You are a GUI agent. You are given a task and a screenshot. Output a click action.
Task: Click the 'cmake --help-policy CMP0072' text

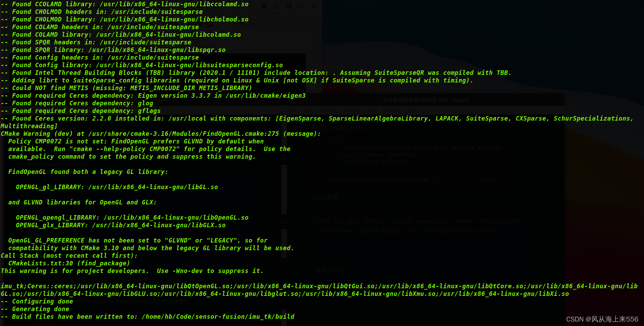(x=124, y=149)
